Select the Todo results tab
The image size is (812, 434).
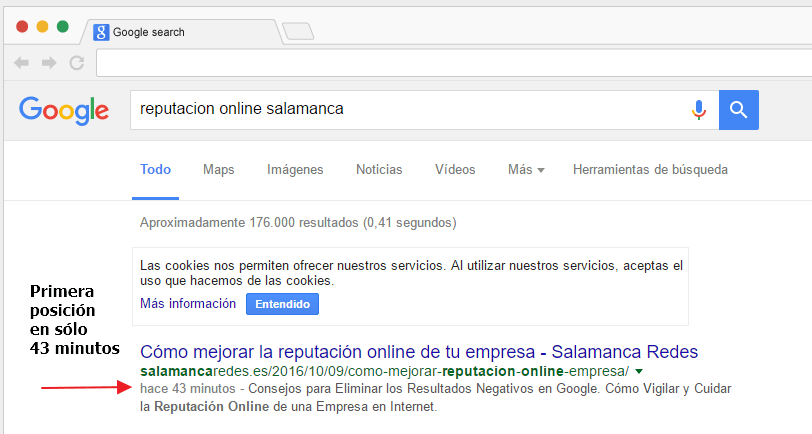[x=155, y=170]
